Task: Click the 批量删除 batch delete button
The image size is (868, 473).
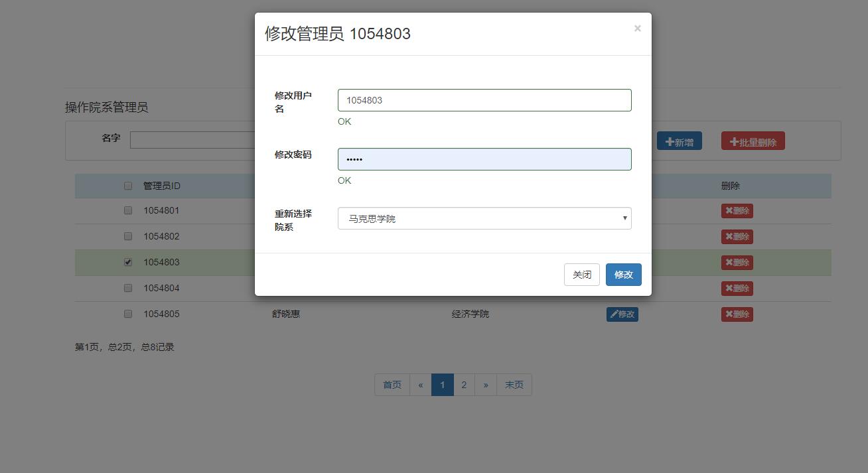Action: [753, 141]
